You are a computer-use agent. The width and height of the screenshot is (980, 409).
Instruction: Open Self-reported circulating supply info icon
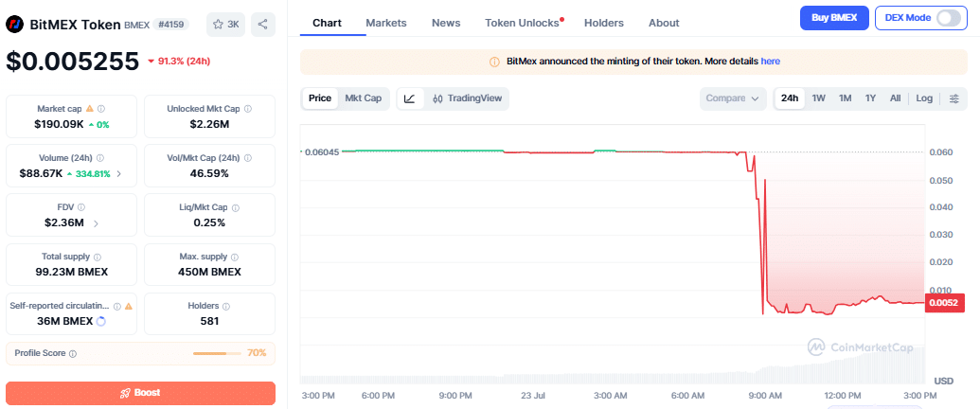tap(116, 307)
